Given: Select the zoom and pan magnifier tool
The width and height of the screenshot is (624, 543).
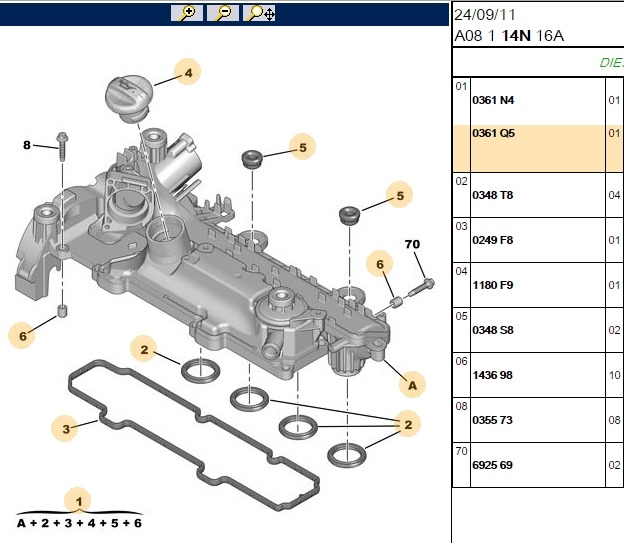Looking at the screenshot, I should click(259, 13).
